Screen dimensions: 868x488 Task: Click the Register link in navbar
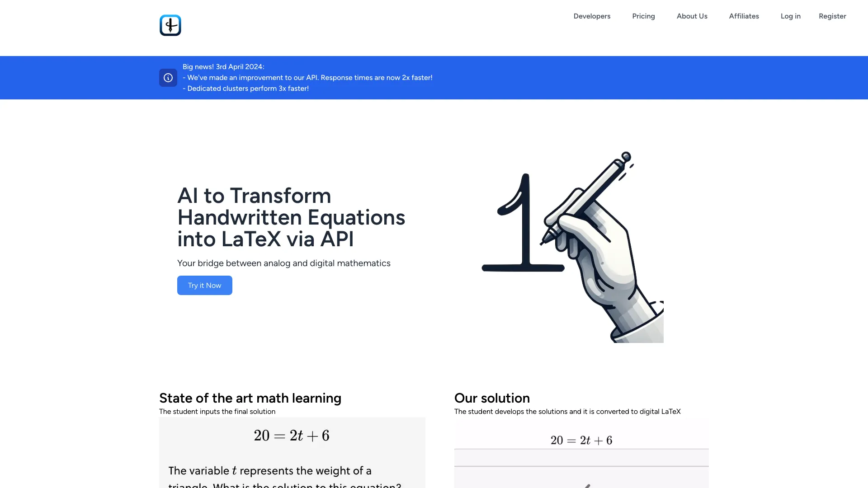[832, 16]
